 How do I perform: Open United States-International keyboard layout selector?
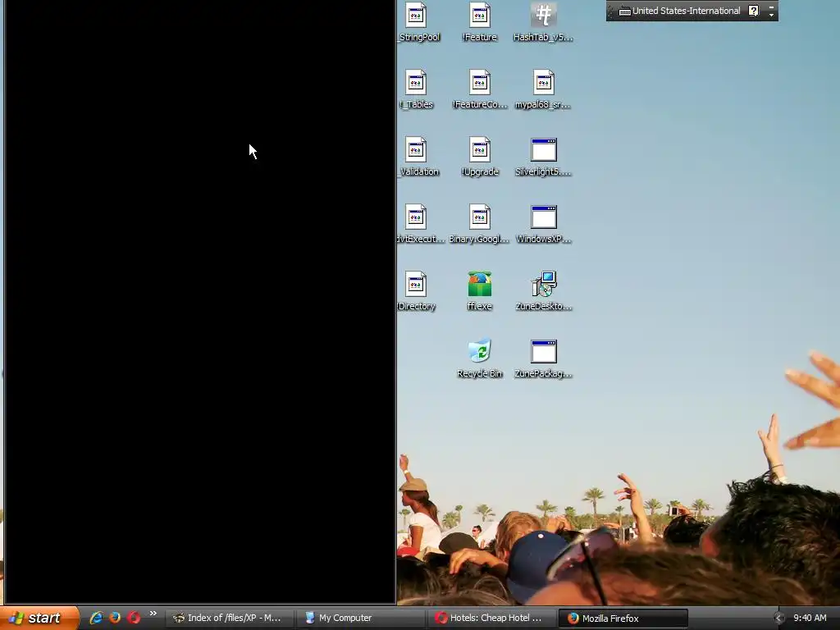tap(679, 11)
